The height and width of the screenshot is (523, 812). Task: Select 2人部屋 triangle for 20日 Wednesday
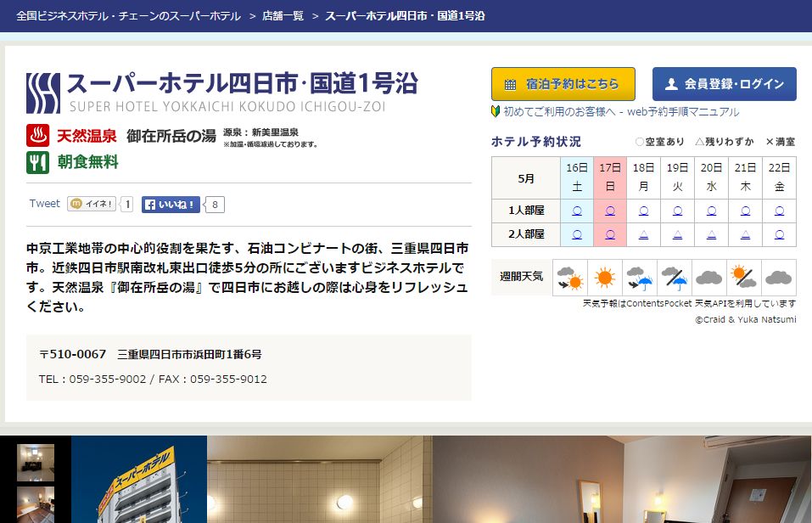pyautogui.click(x=712, y=235)
